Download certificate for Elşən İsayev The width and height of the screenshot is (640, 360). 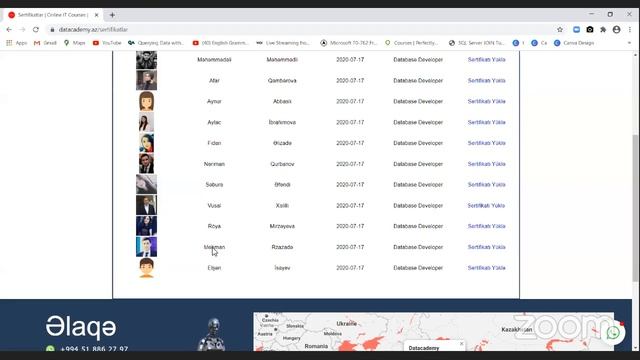(x=487, y=268)
